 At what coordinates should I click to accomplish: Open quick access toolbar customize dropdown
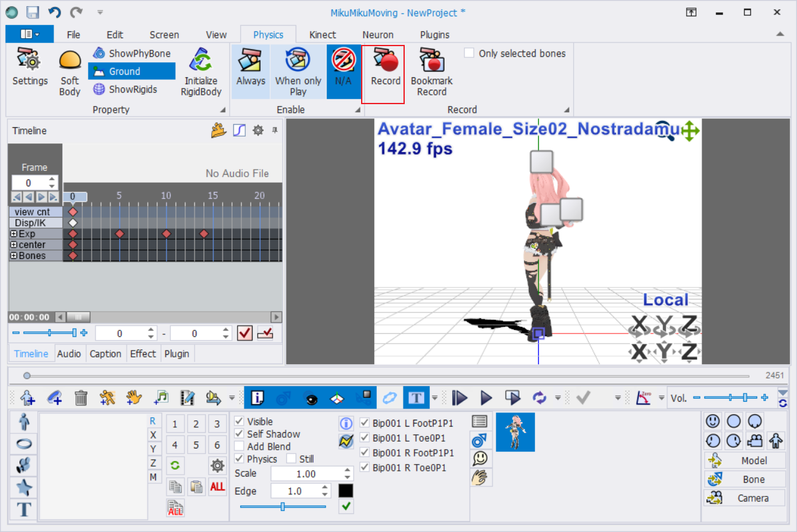pos(100,12)
